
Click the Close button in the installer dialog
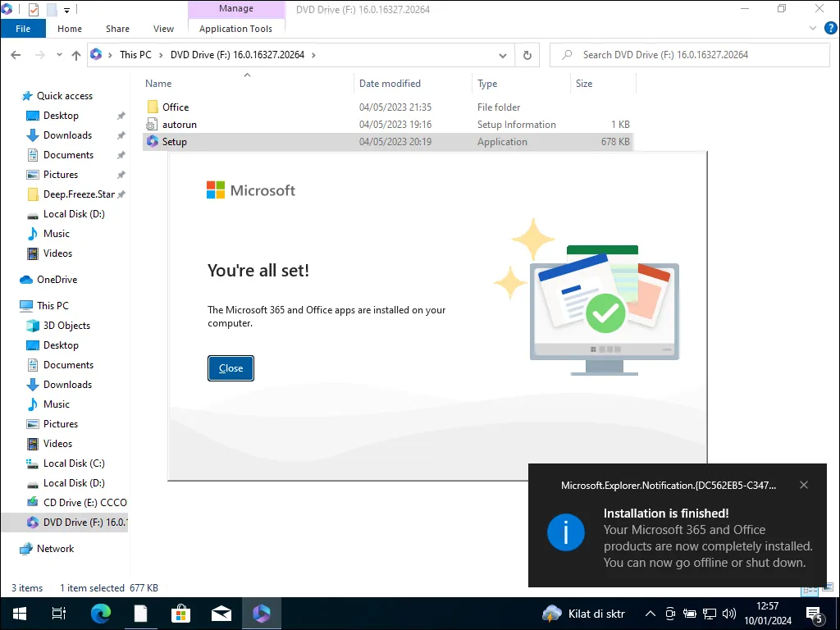(x=231, y=367)
